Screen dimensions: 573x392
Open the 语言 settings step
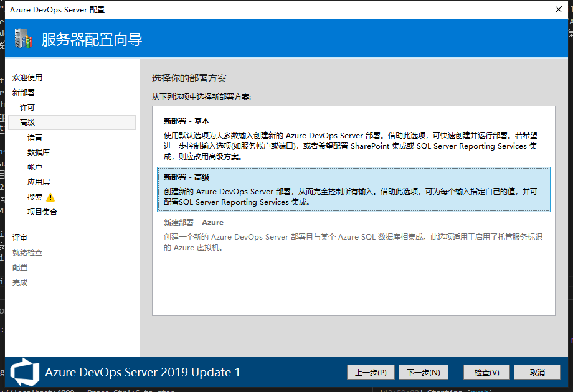35,138
